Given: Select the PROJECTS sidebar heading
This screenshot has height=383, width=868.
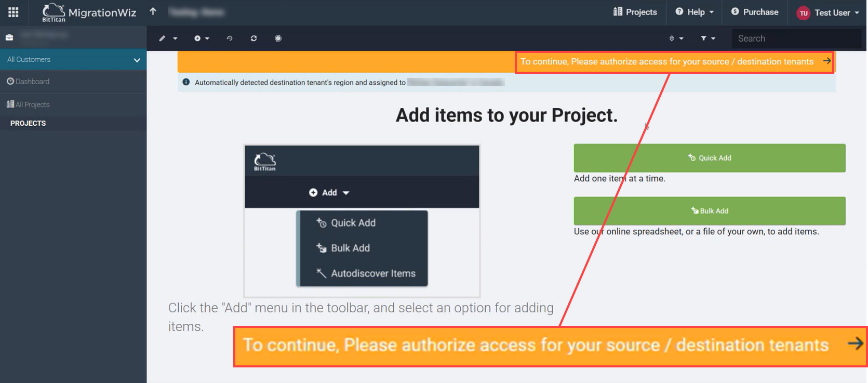Looking at the screenshot, I should (x=28, y=123).
